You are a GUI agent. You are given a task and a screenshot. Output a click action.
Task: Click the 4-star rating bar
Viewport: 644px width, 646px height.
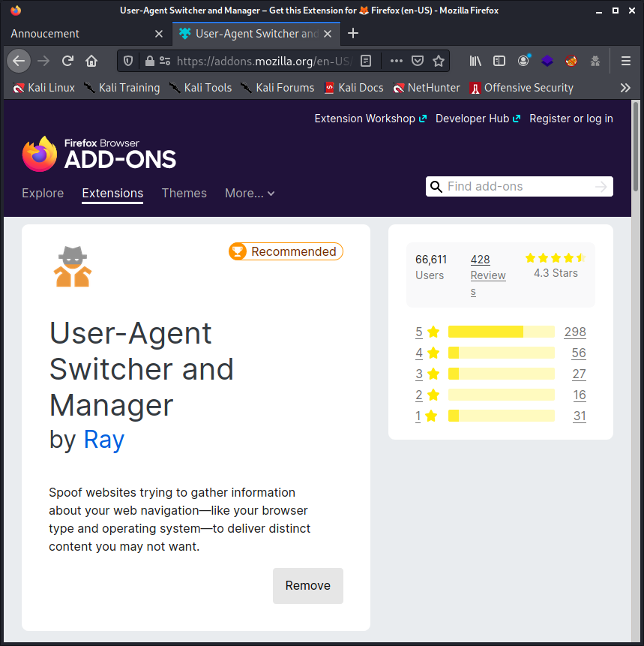click(x=501, y=353)
